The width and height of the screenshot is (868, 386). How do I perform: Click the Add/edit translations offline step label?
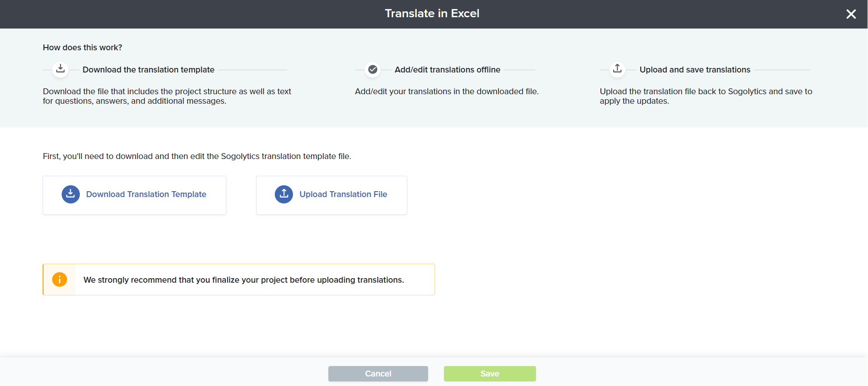[x=447, y=69]
